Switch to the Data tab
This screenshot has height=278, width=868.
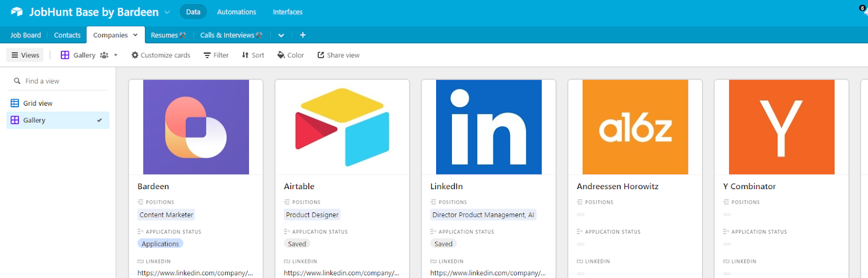click(x=193, y=12)
